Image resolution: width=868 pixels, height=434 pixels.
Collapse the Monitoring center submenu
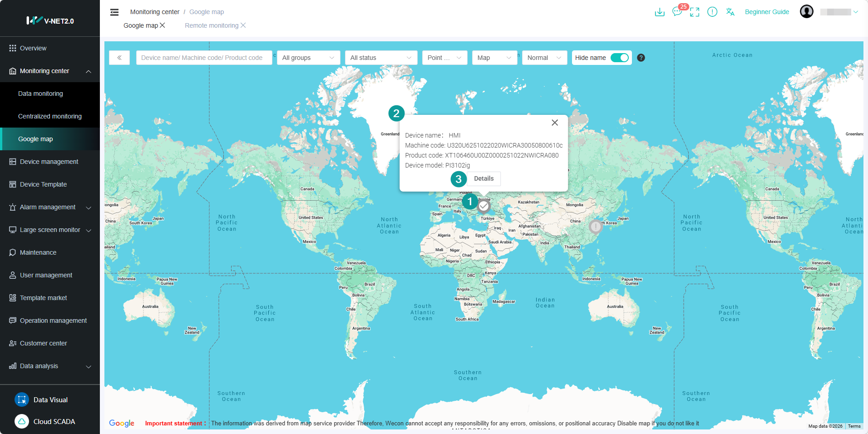(x=89, y=71)
